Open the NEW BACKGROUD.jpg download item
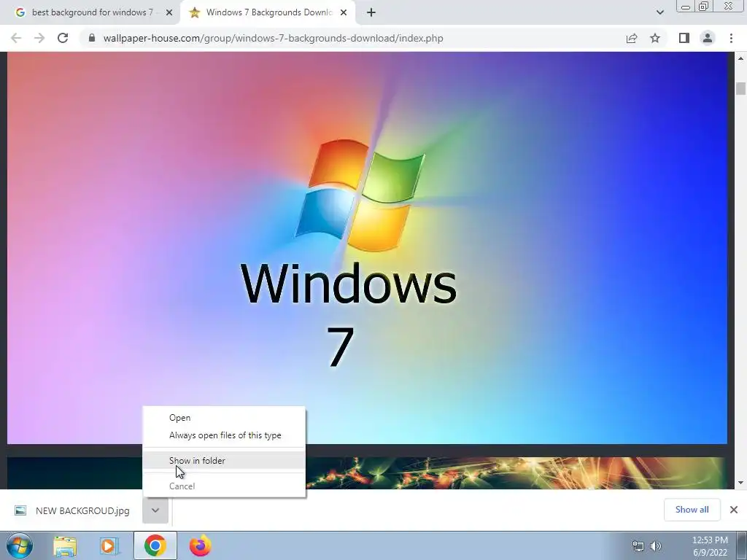Screen dimensions: 747x560 click(72, 510)
